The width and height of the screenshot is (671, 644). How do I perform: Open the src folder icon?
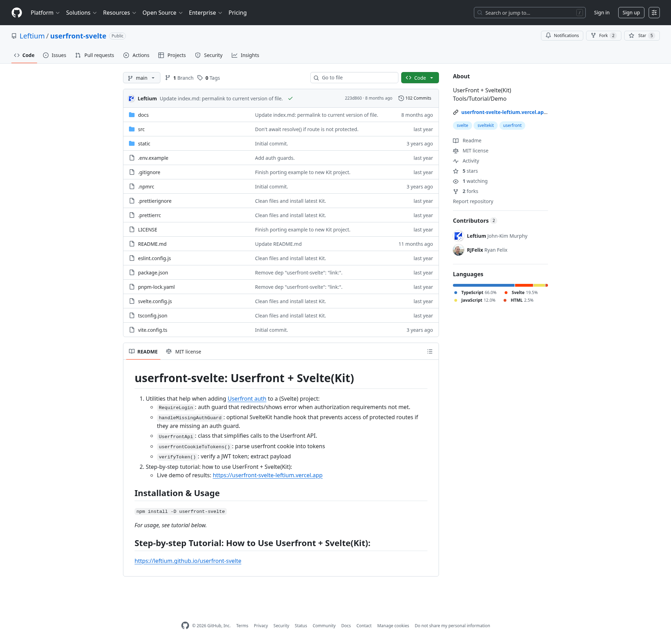[x=132, y=129]
